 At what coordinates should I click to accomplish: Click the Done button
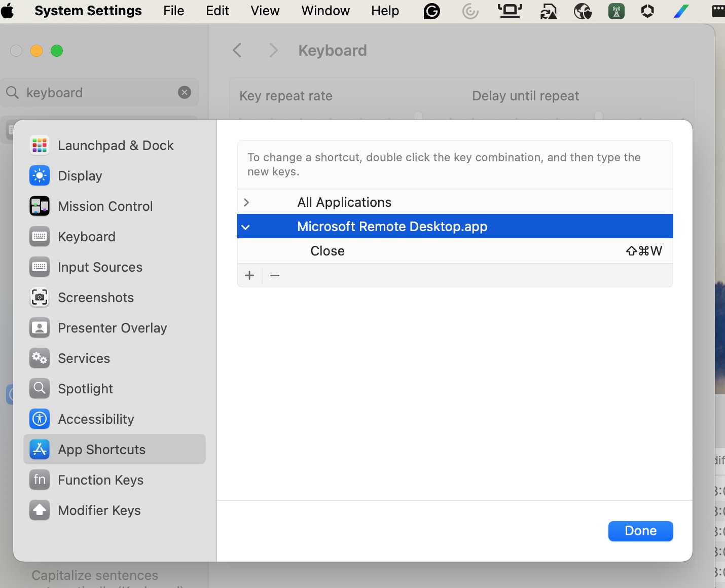click(641, 531)
